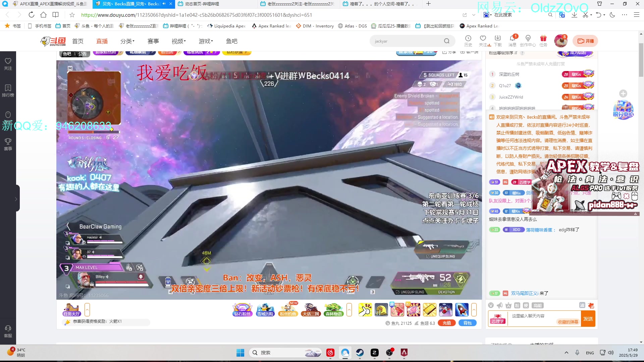The image size is (644, 362).
Task: Open 雪域历险 game icon
Action: click(x=265, y=310)
